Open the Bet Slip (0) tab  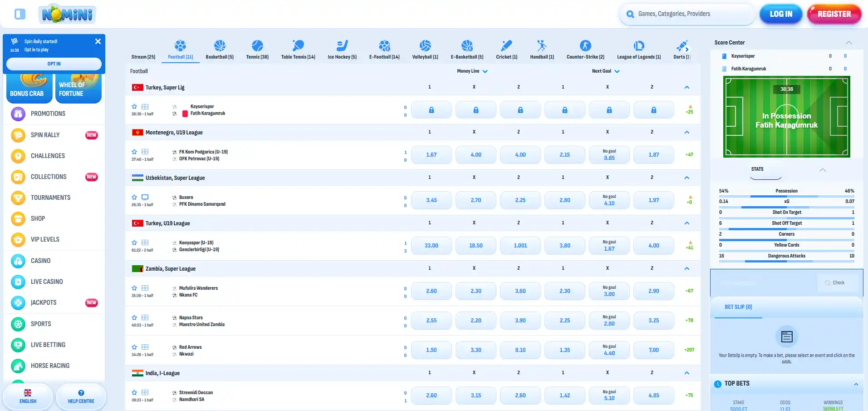[738, 307]
